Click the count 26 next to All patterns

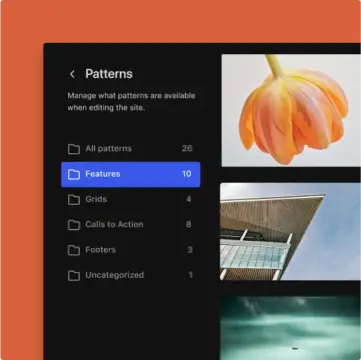[187, 149]
